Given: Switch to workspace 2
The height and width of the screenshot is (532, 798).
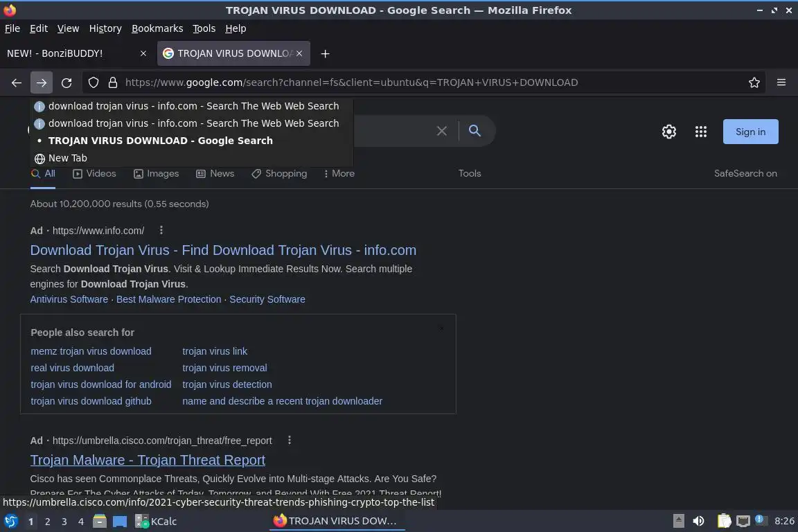Looking at the screenshot, I should [47, 522].
